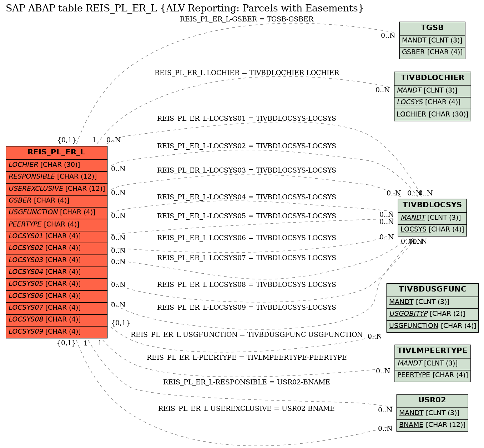Viewport: 484px width, 448px height.
Task: Select the LOCSYS07 [CHAR (4)] field row
Action: pyautogui.click(x=56, y=308)
